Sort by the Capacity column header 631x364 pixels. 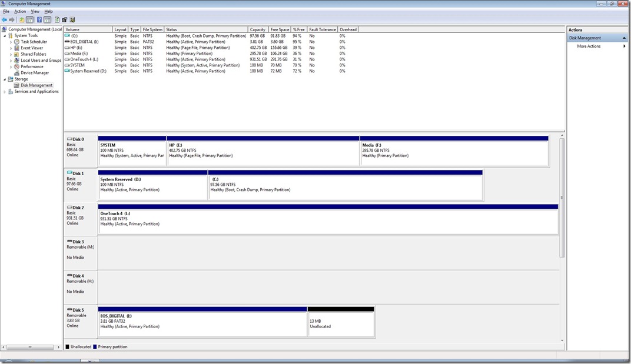coord(258,29)
